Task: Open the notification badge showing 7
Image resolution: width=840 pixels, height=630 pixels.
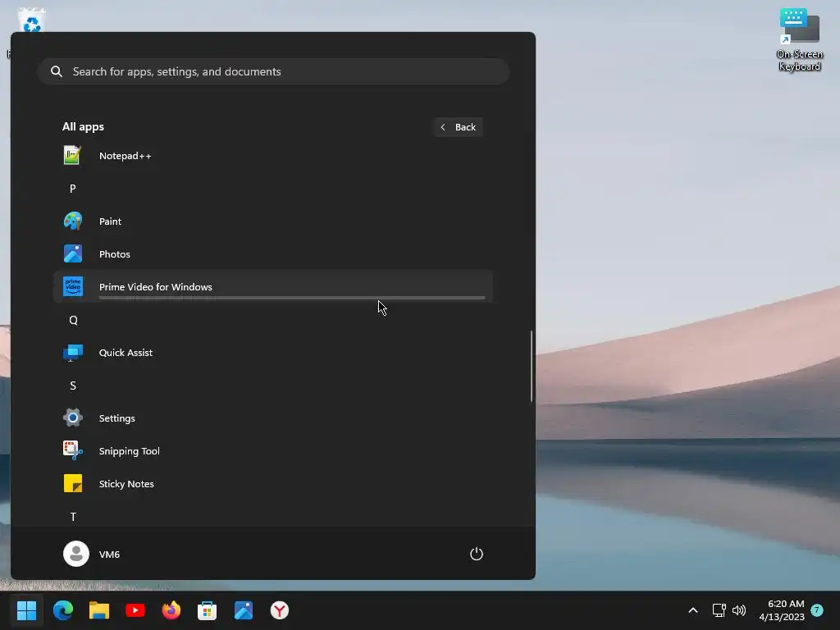Action: [817, 610]
